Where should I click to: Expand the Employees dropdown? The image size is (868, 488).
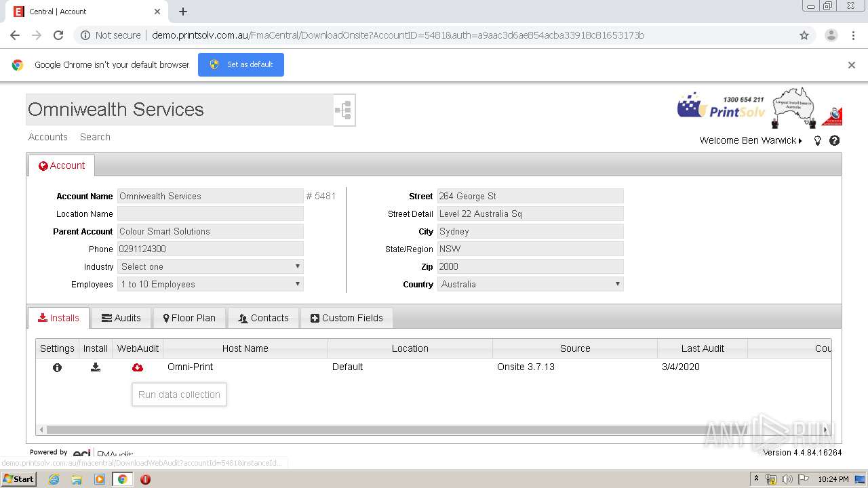210,284
